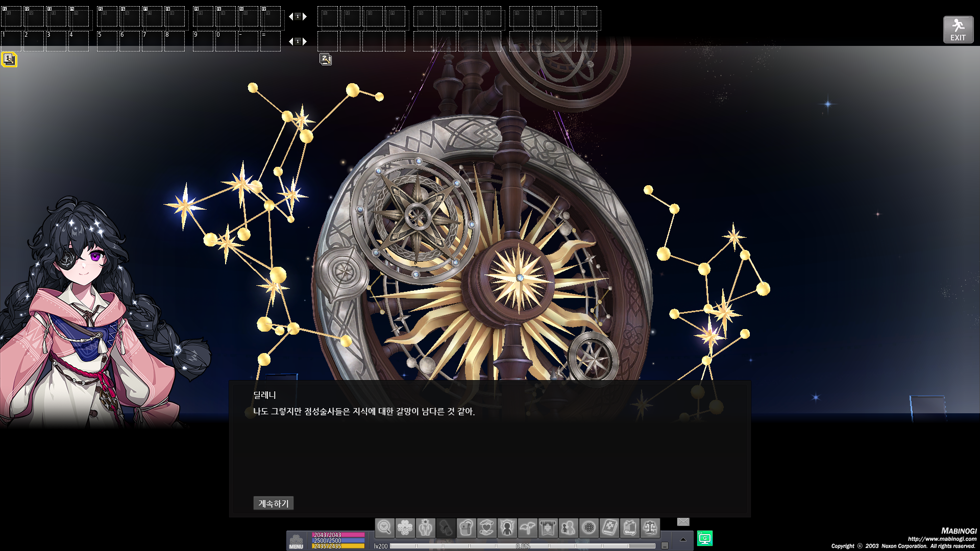
Task: Select hotkey slot number 4
Action: point(79,41)
